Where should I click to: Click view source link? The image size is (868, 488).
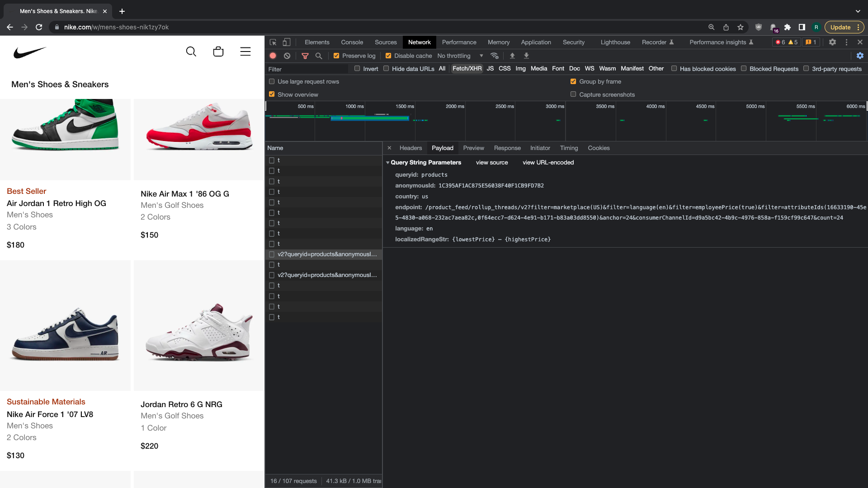point(492,162)
